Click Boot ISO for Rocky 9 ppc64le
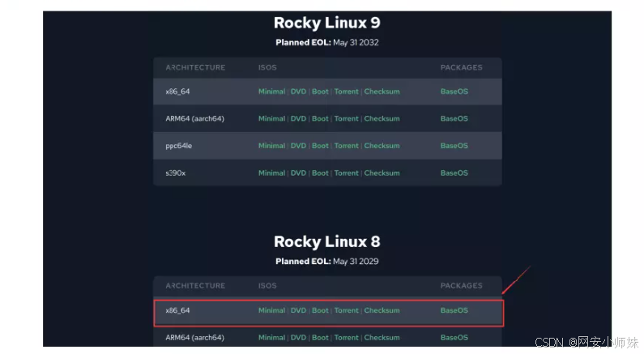 320,146
